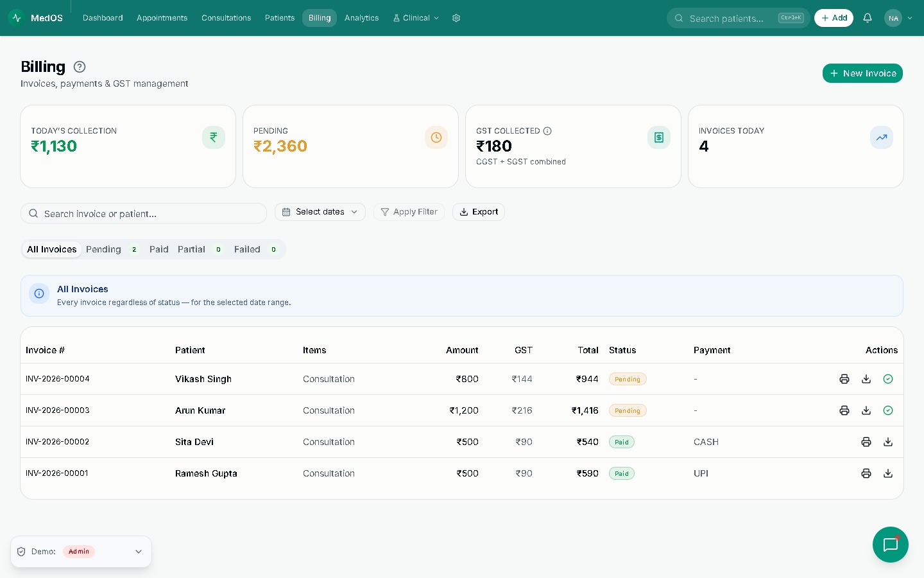Click the MedOS logo icon
This screenshot has height=578, width=924.
[x=17, y=18]
